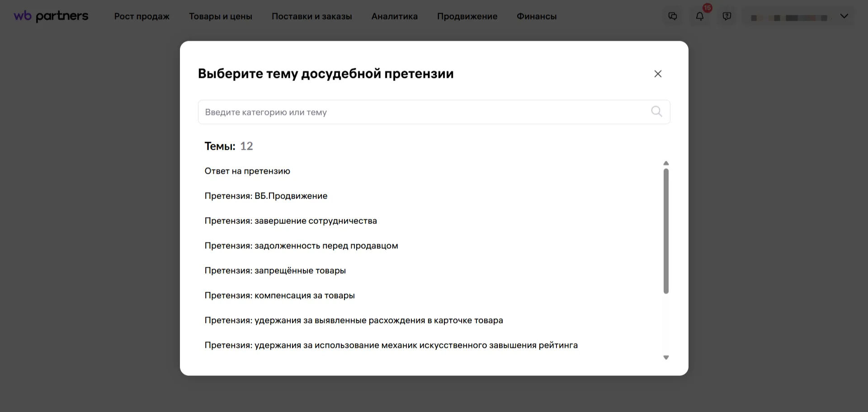Expand the account profile dropdown

coord(844,16)
